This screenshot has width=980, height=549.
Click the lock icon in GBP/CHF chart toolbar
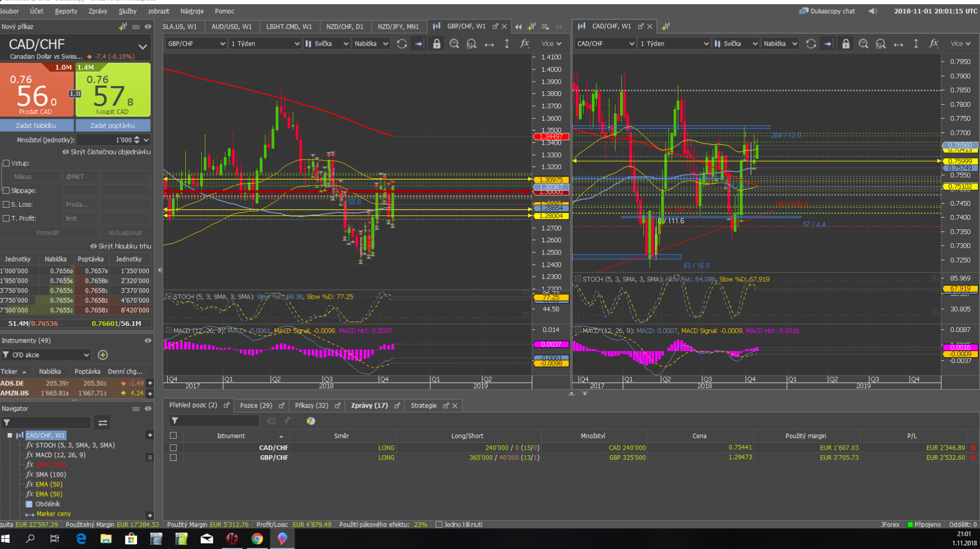(436, 44)
